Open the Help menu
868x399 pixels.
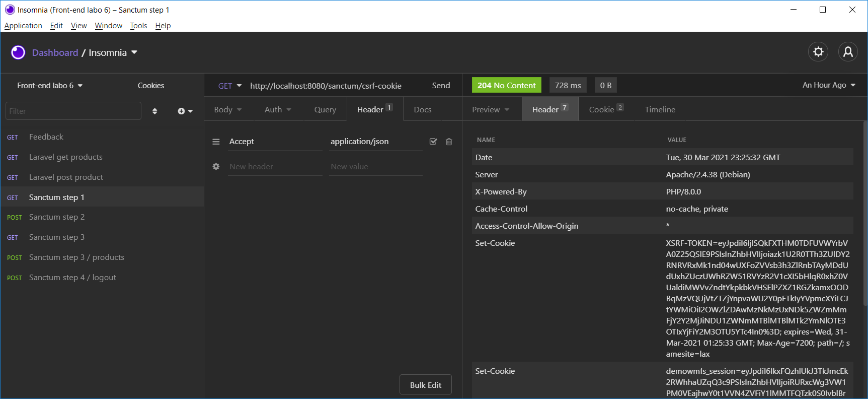[163, 26]
